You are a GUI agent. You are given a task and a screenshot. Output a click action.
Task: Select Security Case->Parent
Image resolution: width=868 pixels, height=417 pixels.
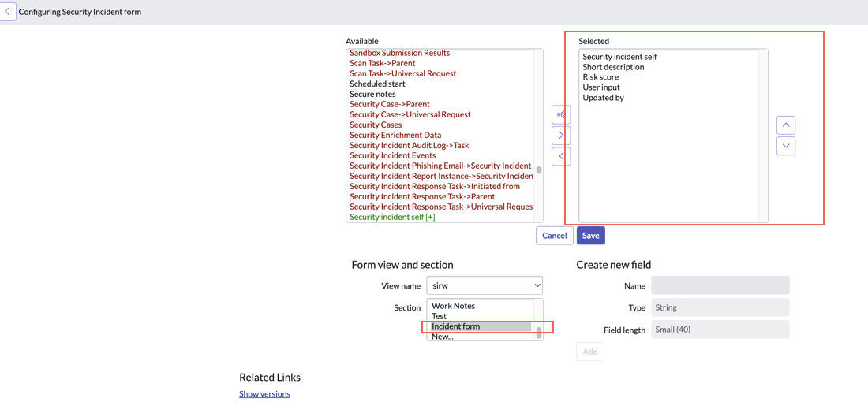[x=390, y=104]
